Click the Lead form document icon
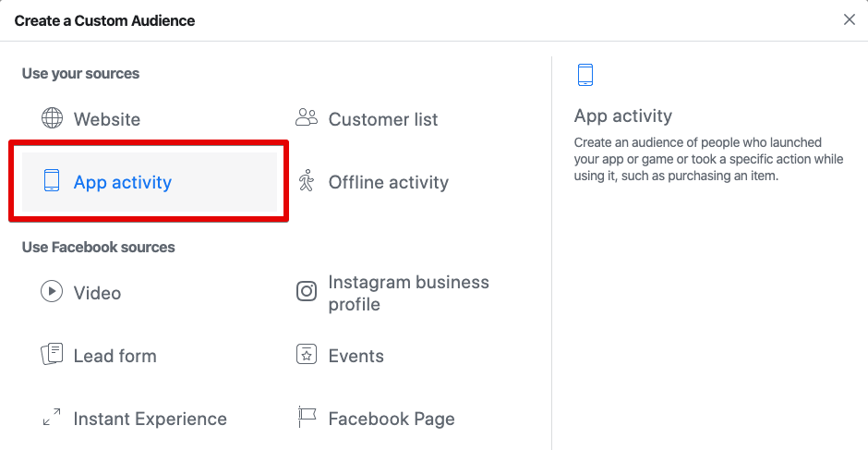 (52, 354)
